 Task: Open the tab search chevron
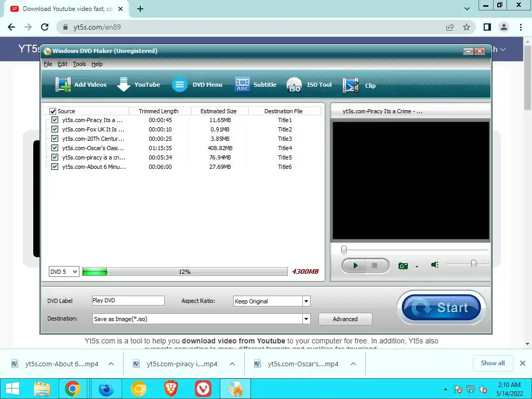(x=467, y=9)
